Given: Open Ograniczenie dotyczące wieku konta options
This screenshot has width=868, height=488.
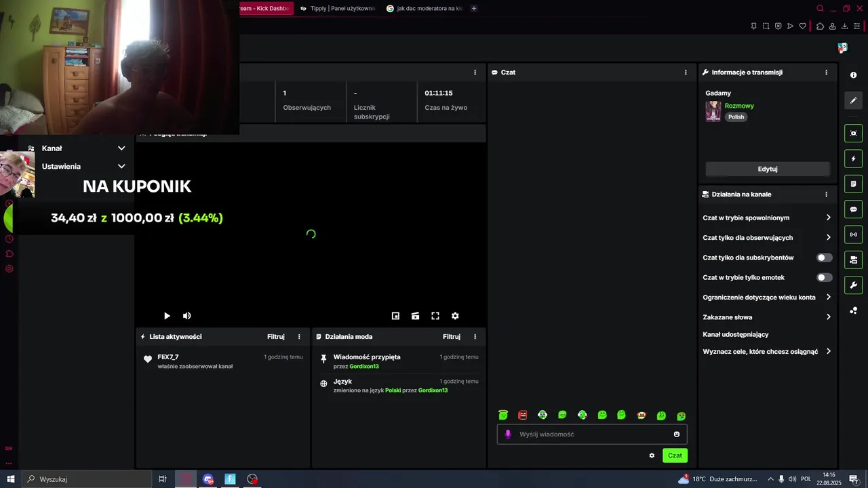Looking at the screenshot, I should tap(767, 298).
